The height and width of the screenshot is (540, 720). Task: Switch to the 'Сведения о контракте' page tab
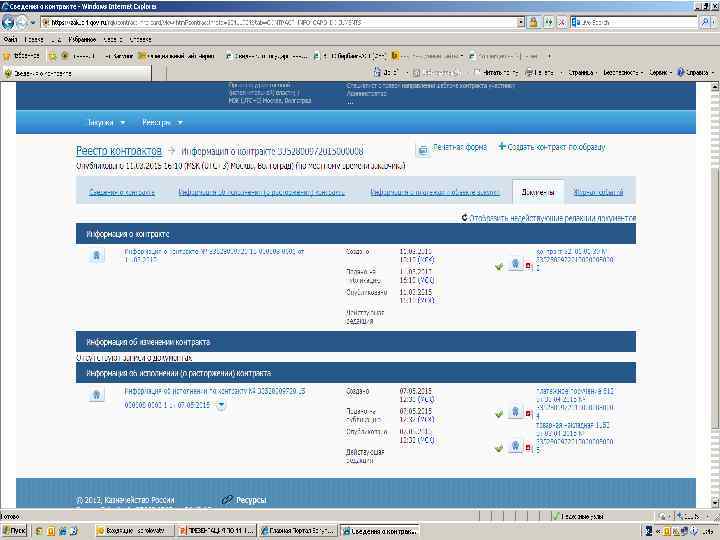pos(122,192)
